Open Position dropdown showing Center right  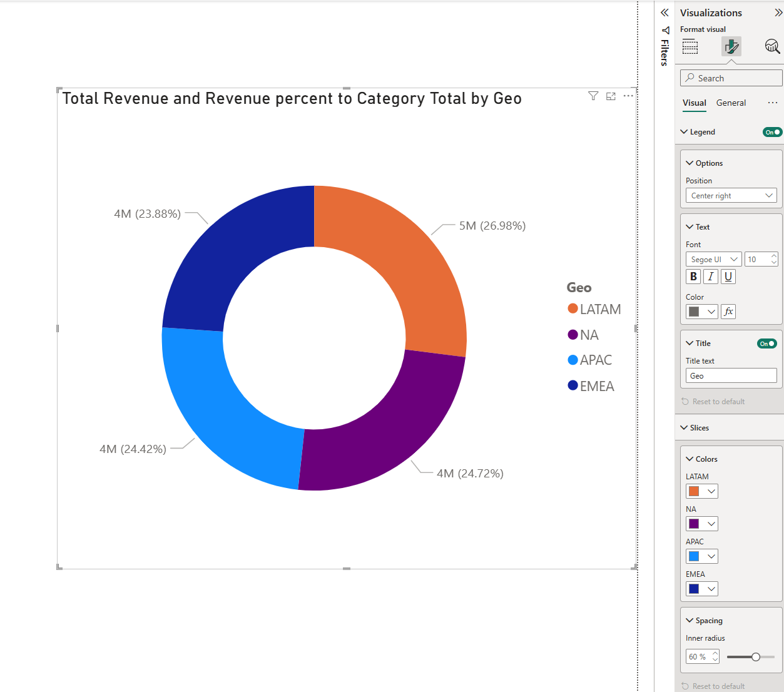click(x=731, y=196)
